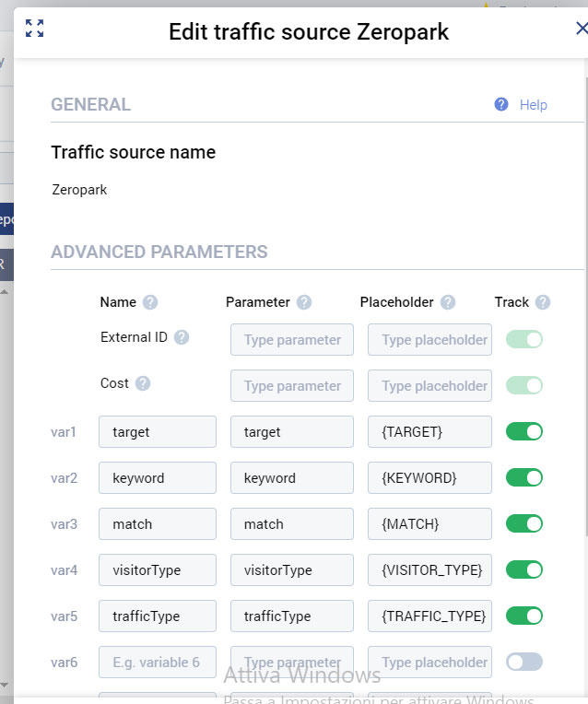
Task: Click info icon next to Parameter header
Action: (x=304, y=302)
